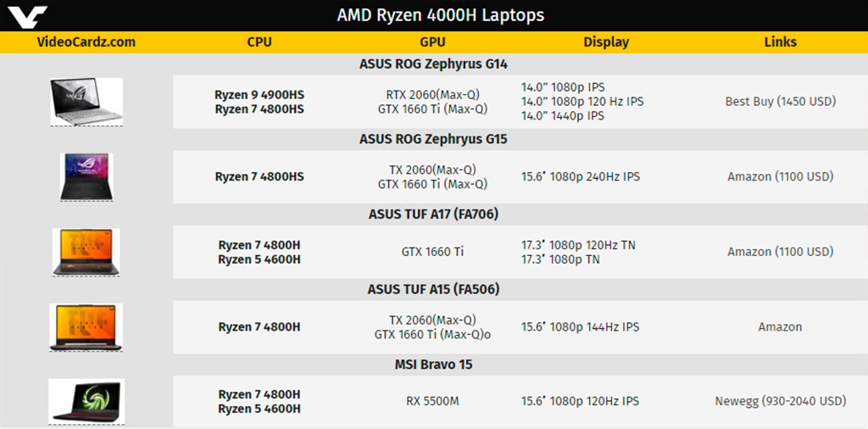868x429 pixels.
Task: Click the VideoCardz logo icon
Action: click(x=27, y=16)
